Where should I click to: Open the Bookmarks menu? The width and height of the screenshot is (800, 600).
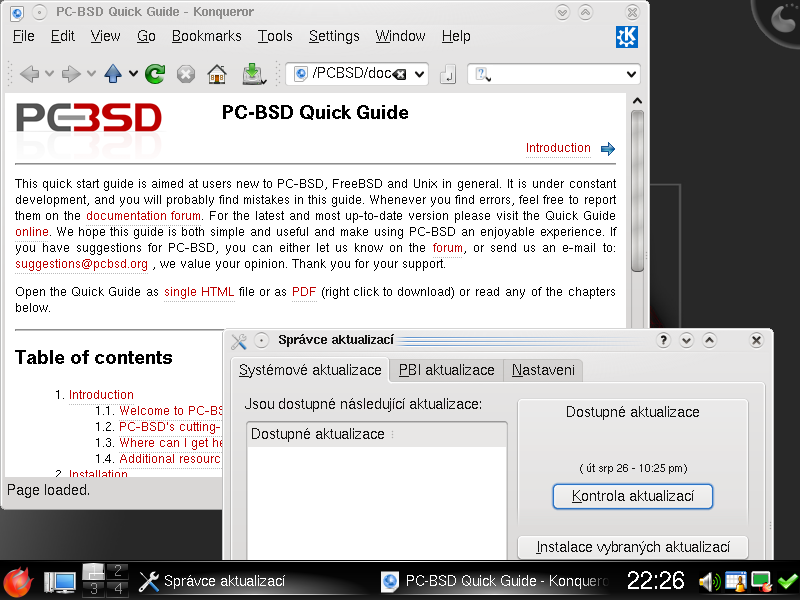[x=207, y=36]
